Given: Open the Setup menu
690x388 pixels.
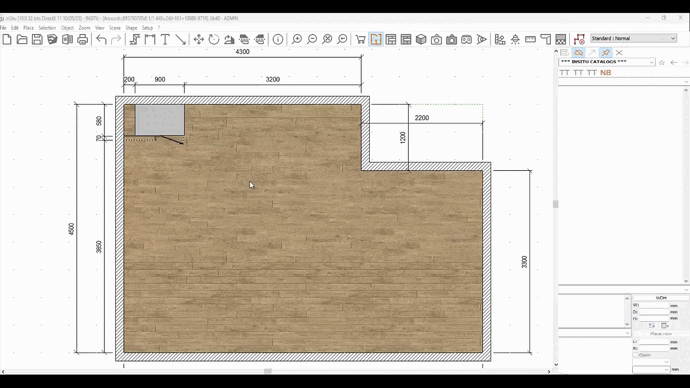Looking at the screenshot, I should pos(147,28).
